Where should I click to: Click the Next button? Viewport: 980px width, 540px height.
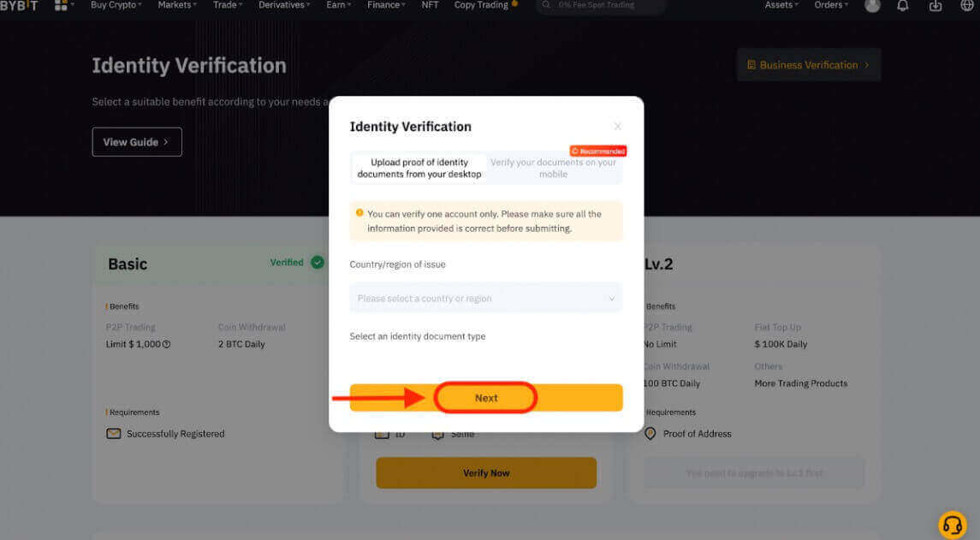[485, 397]
